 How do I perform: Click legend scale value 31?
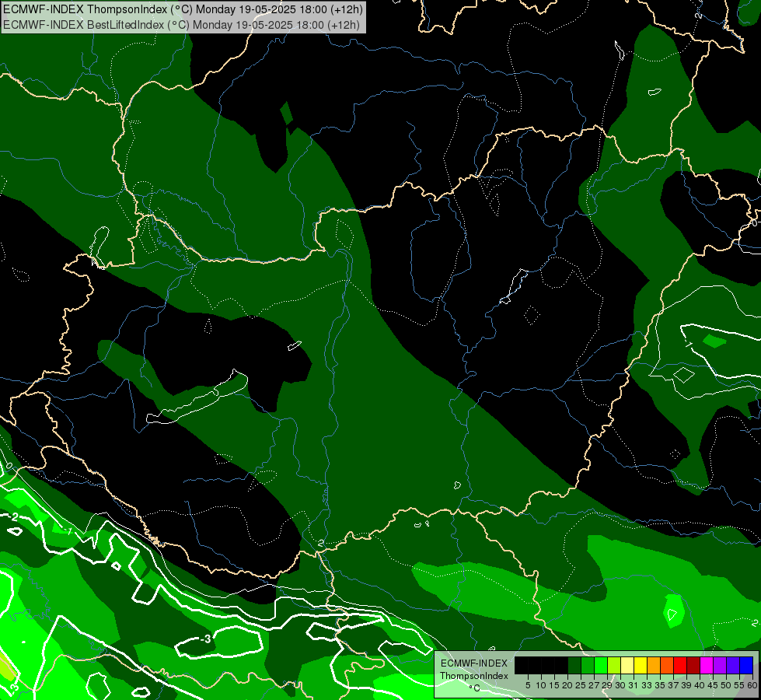tap(634, 685)
